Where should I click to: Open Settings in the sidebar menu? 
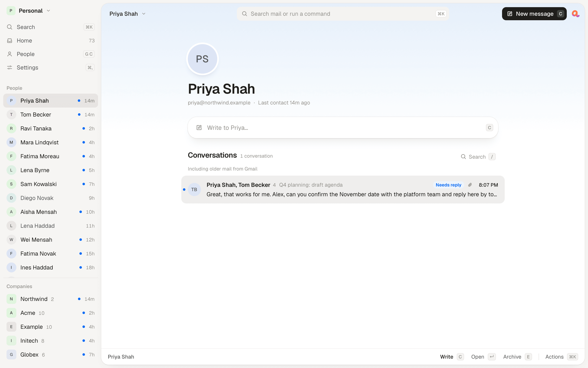click(x=51, y=67)
